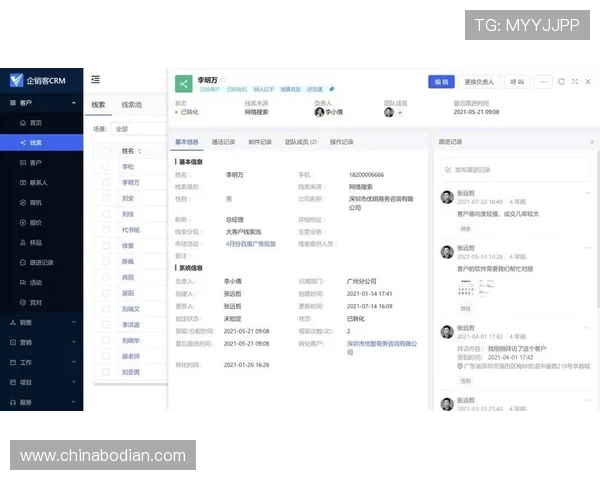Click the refresh icon in detail header

561,81
